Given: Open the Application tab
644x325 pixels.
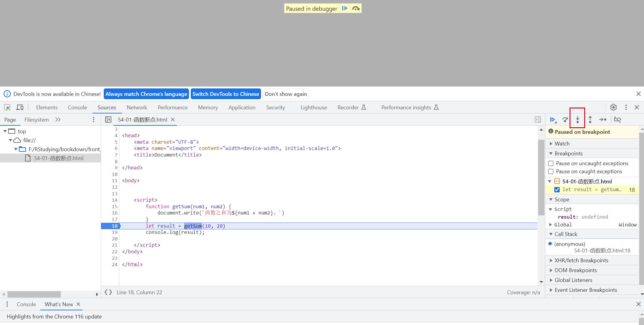Looking at the screenshot, I should [242, 107].
